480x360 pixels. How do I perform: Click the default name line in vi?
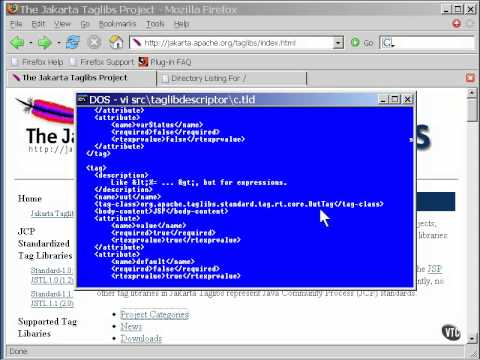click(x=153, y=262)
